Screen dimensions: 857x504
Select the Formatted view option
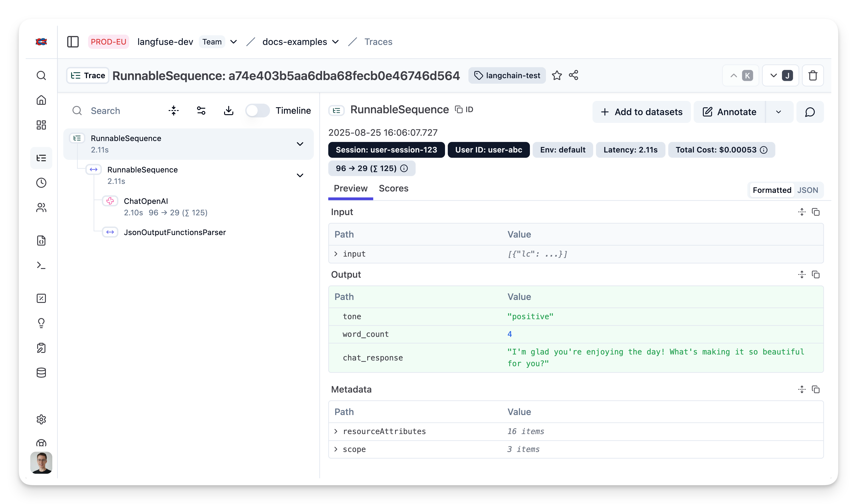coord(772,190)
